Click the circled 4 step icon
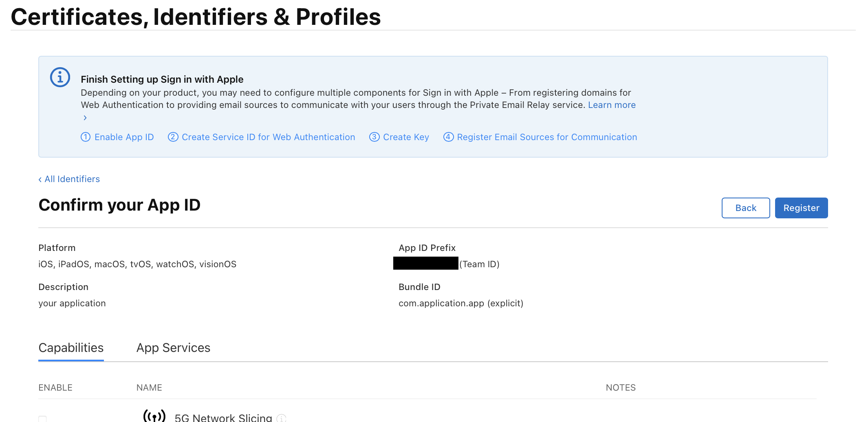The height and width of the screenshot is (422, 868). [448, 137]
